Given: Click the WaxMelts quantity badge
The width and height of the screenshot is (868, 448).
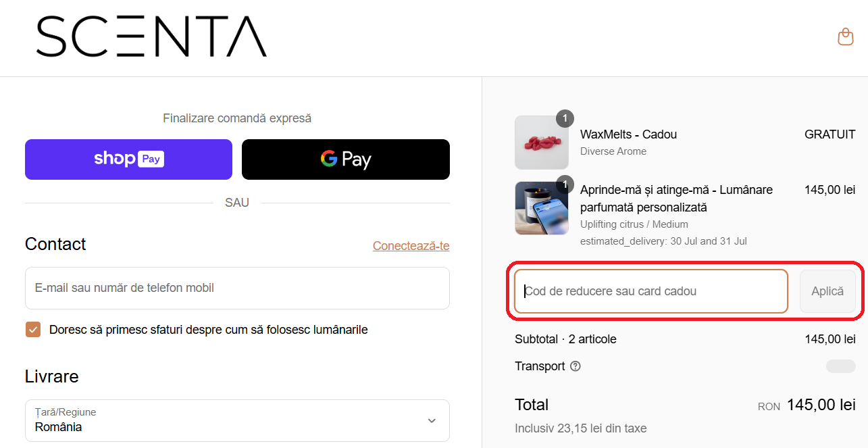Looking at the screenshot, I should click(x=565, y=118).
